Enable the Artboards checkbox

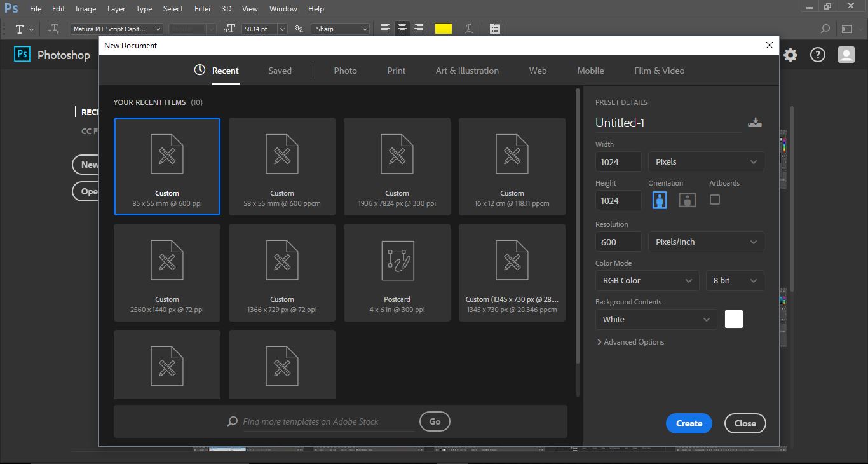tap(715, 200)
